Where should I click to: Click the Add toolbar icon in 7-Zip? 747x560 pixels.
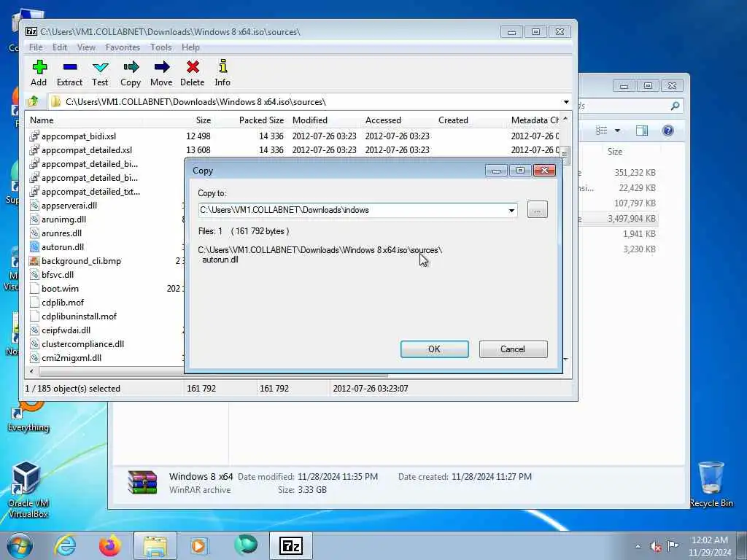(x=39, y=73)
